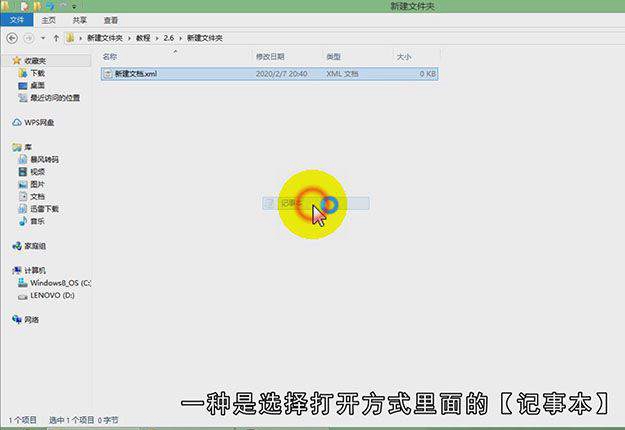
Task: Open WPS网盘 in the sidebar
Action: pyautogui.click(x=39, y=122)
